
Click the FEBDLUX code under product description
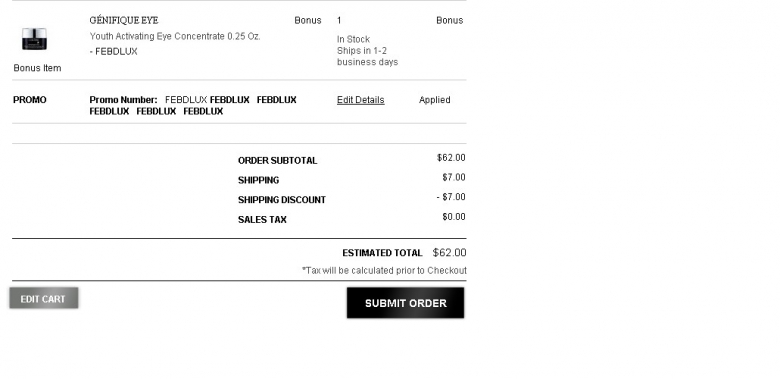[113, 52]
